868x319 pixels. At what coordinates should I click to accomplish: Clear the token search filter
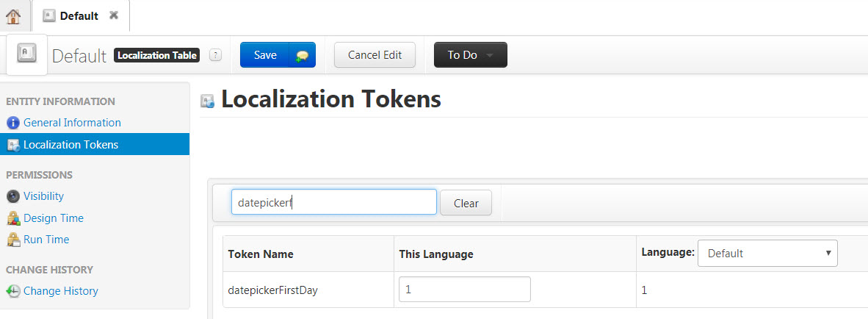[x=466, y=204]
